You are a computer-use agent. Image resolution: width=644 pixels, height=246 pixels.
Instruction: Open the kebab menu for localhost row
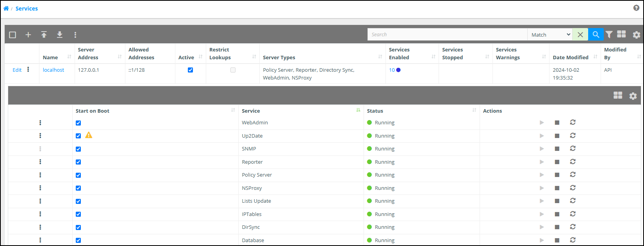(x=28, y=70)
